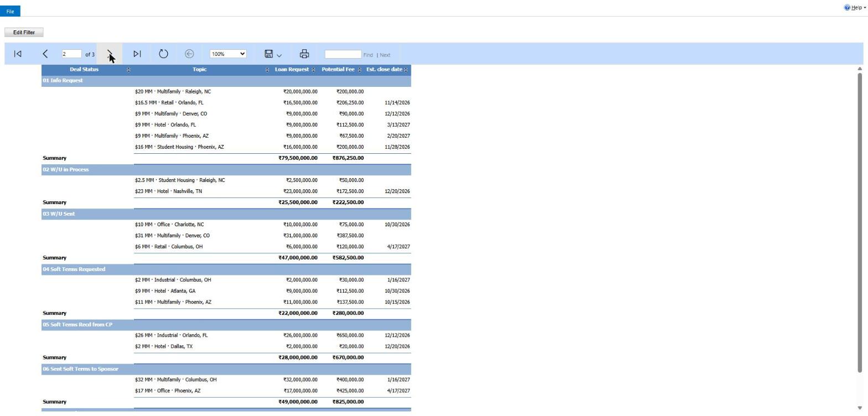Sort by Loan Request column
The width and height of the screenshot is (868, 416).
pos(313,69)
